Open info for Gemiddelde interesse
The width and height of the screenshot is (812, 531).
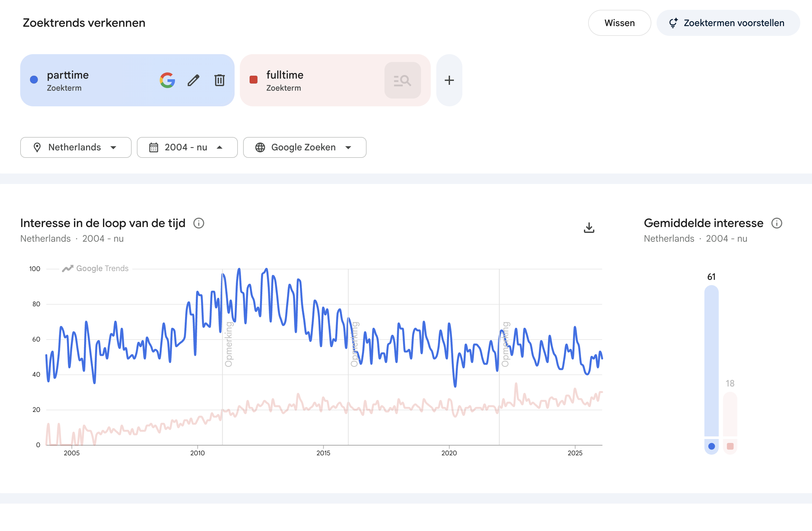(x=776, y=223)
